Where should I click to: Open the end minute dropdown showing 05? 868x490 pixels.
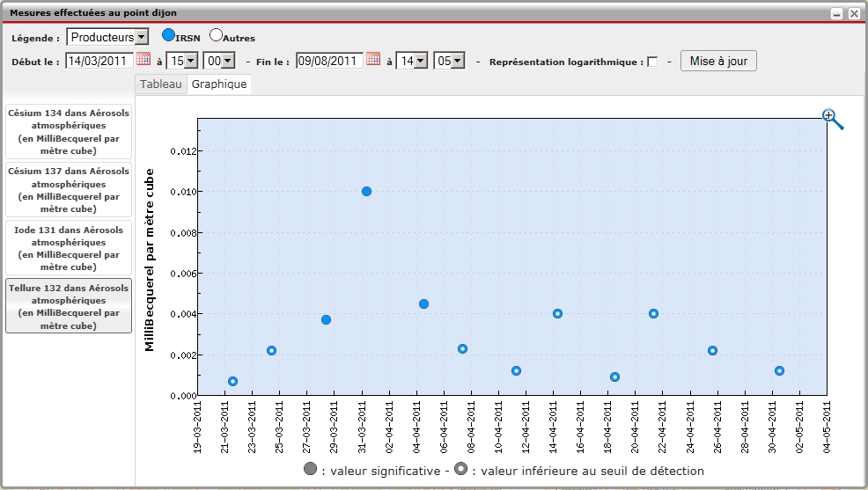pyautogui.click(x=449, y=61)
